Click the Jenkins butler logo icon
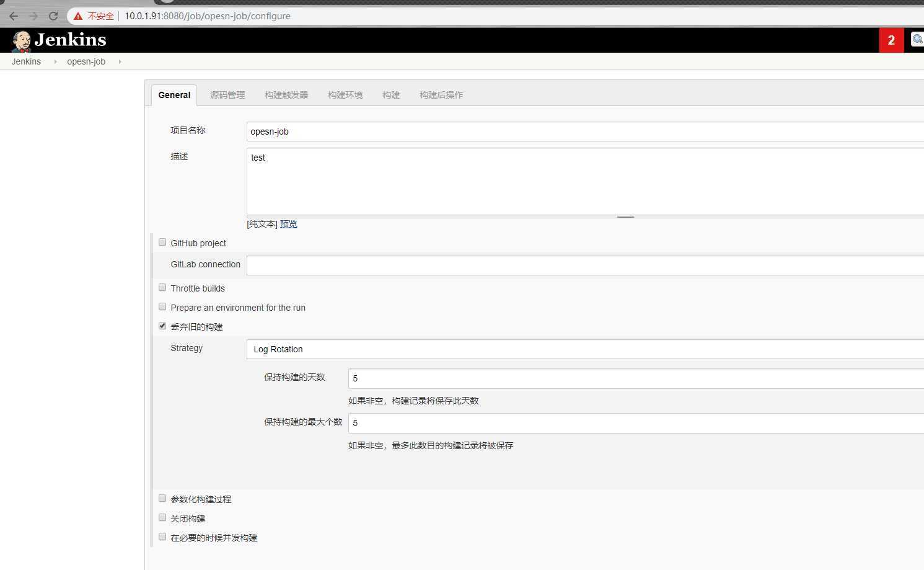 [x=22, y=41]
